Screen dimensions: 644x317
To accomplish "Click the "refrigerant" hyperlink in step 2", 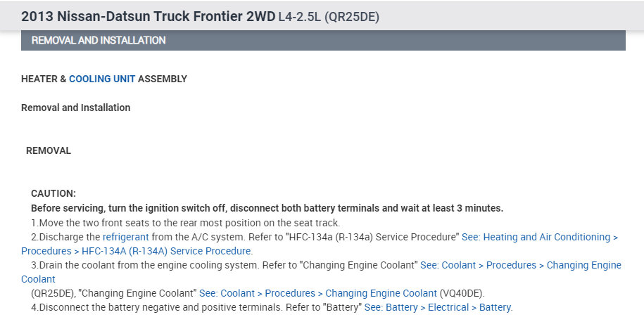I will 125,238.
